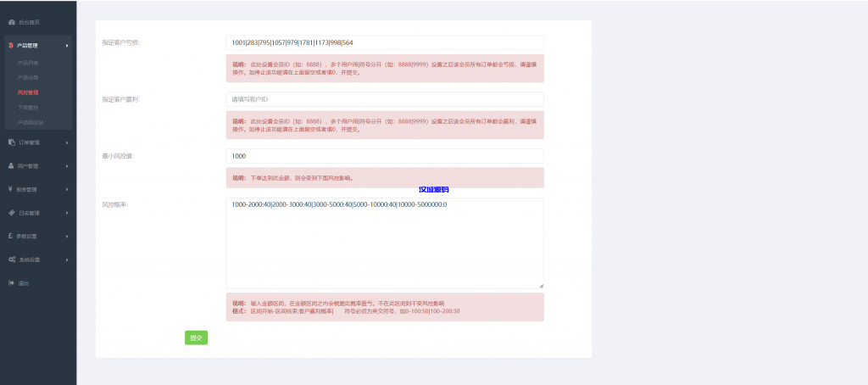Click the 指定客户赢利 field label

(x=120, y=99)
